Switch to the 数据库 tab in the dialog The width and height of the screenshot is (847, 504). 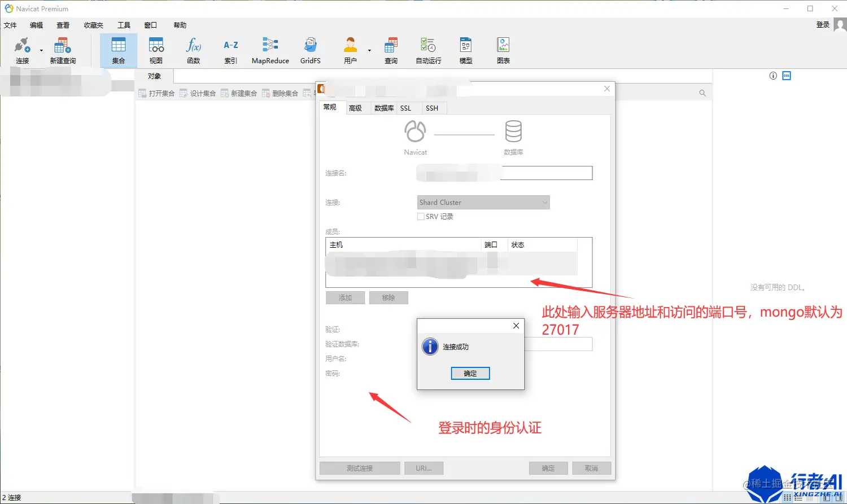click(384, 108)
